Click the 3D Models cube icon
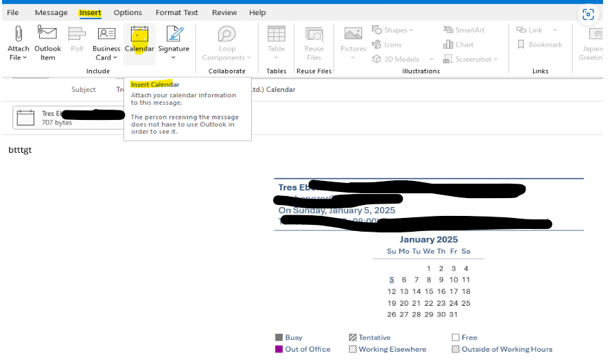This screenshot has height=364, width=614. (x=377, y=59)
